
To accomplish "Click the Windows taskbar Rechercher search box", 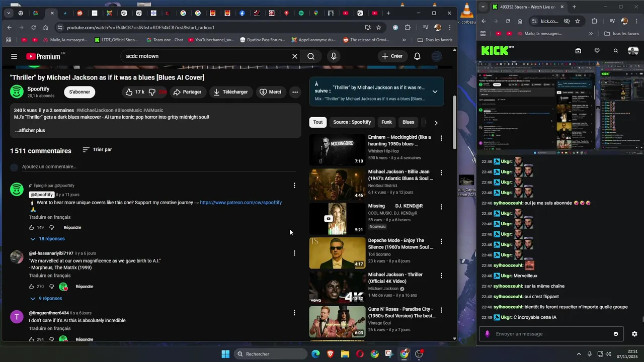I will coord(271,354).
